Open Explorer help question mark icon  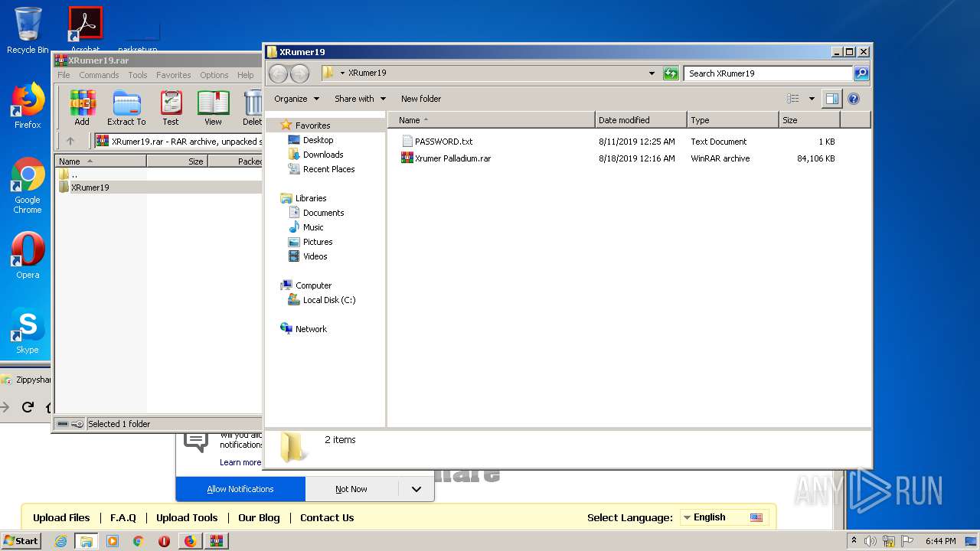coord(854,99)
